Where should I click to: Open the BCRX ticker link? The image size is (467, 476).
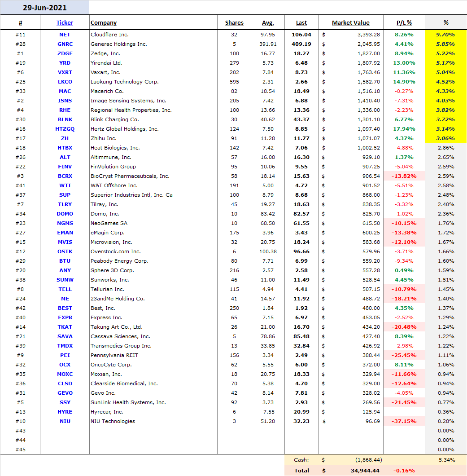tap(65, 176)
